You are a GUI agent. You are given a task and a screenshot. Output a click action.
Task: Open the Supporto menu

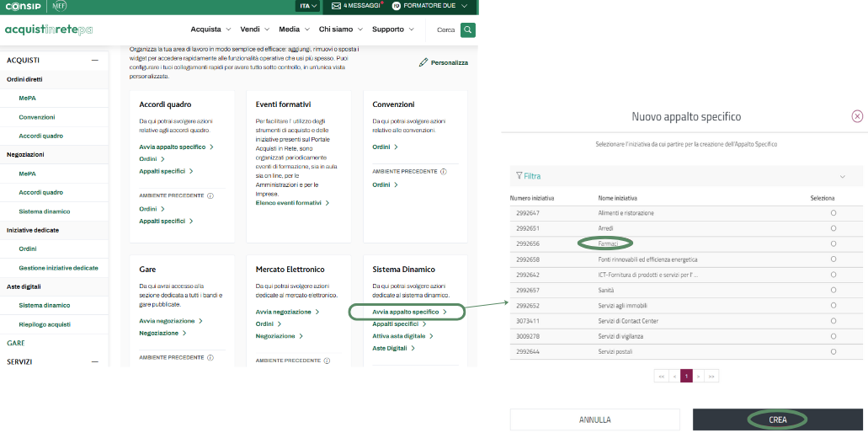[x=392, y=29]
